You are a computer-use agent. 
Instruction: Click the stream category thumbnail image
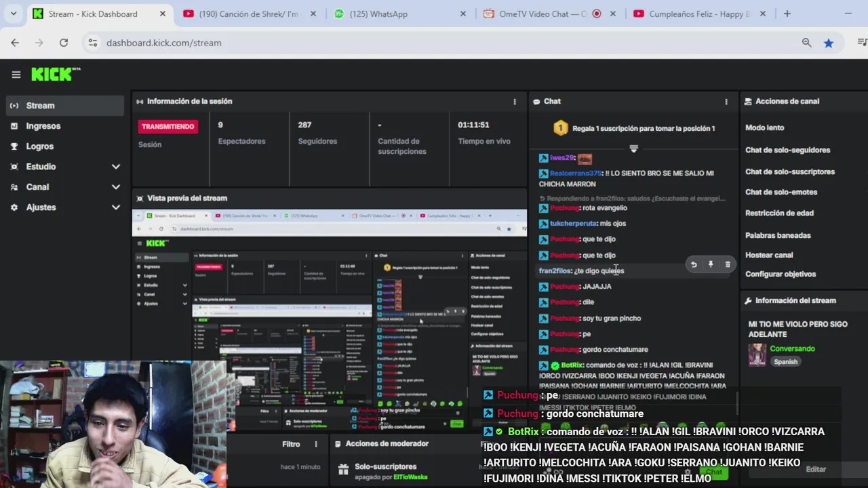coord(757,354)
